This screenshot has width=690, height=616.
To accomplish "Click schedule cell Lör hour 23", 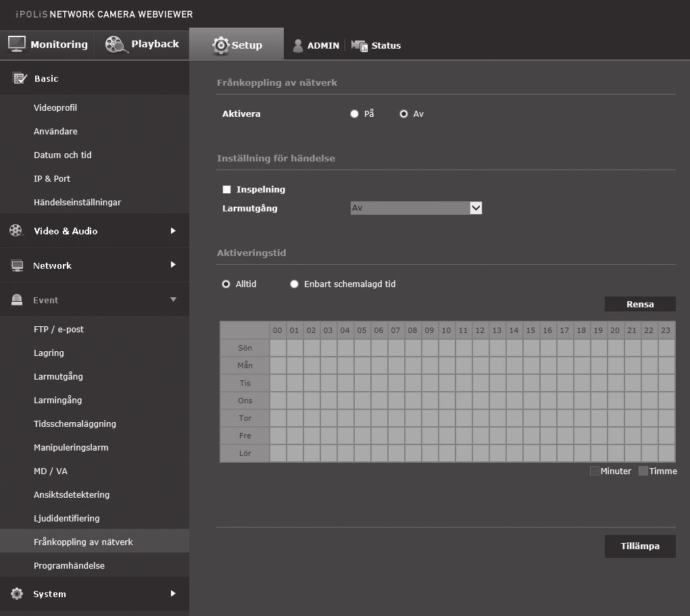I will [666, 453].
